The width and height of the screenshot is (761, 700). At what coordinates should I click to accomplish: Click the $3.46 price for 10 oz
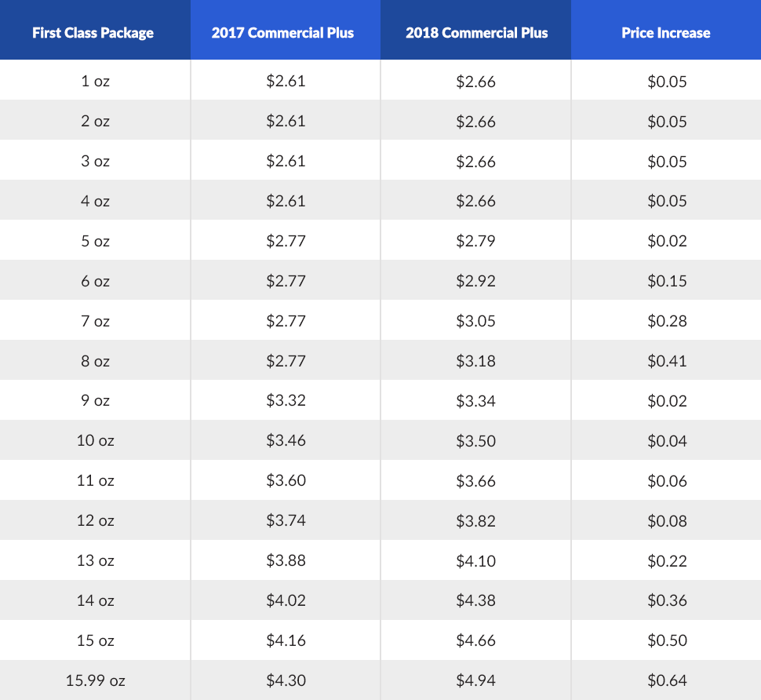(x=285, y=440)
